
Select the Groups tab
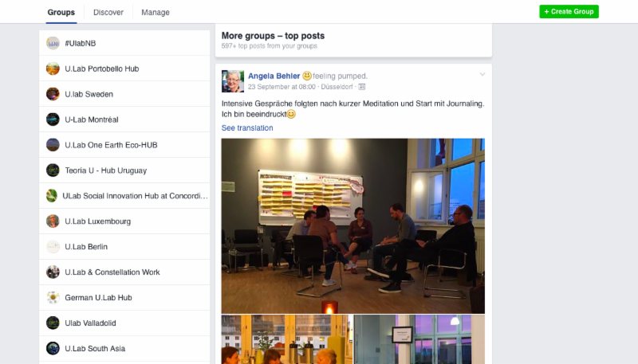click(61, 12)
